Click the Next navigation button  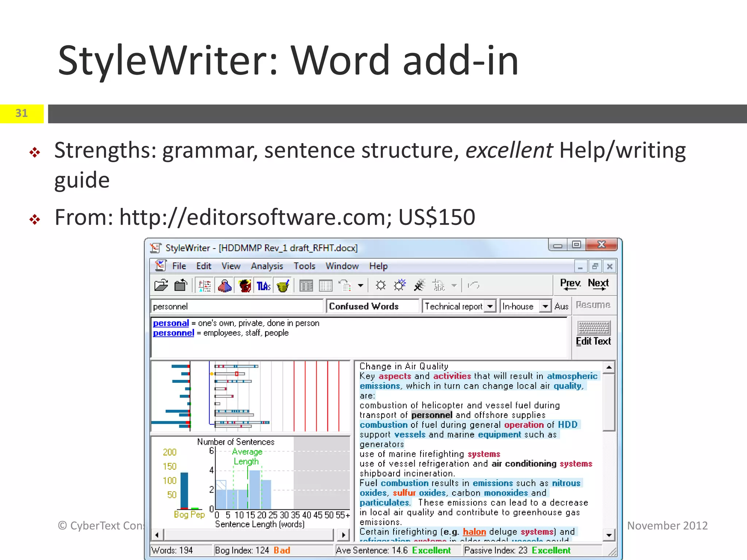598,285
